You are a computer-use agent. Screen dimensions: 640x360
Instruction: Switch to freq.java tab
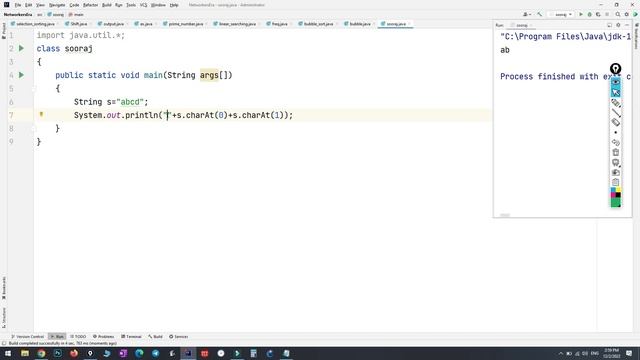(x=279, y=24)
